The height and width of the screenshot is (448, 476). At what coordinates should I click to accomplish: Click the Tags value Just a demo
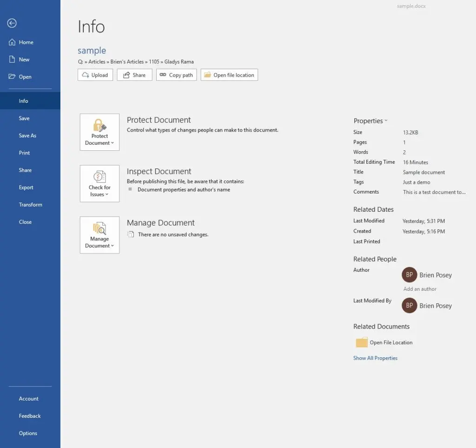point(416,182)
